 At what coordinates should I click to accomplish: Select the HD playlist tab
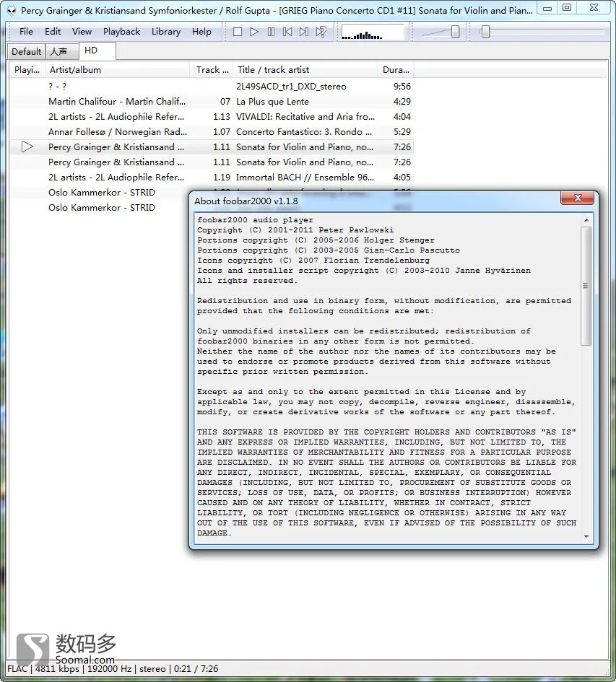[97, 51]
